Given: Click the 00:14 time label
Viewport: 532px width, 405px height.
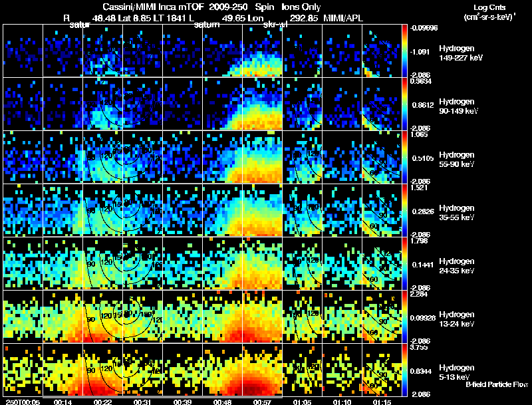Looking at the screenshot, I should pos(63,402).
